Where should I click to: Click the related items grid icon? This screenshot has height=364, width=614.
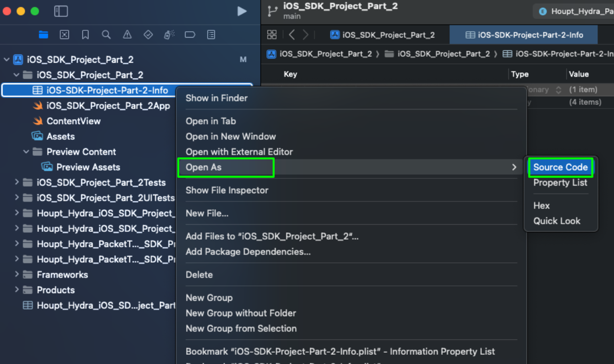pyautogui.click(x=272, y=35)
